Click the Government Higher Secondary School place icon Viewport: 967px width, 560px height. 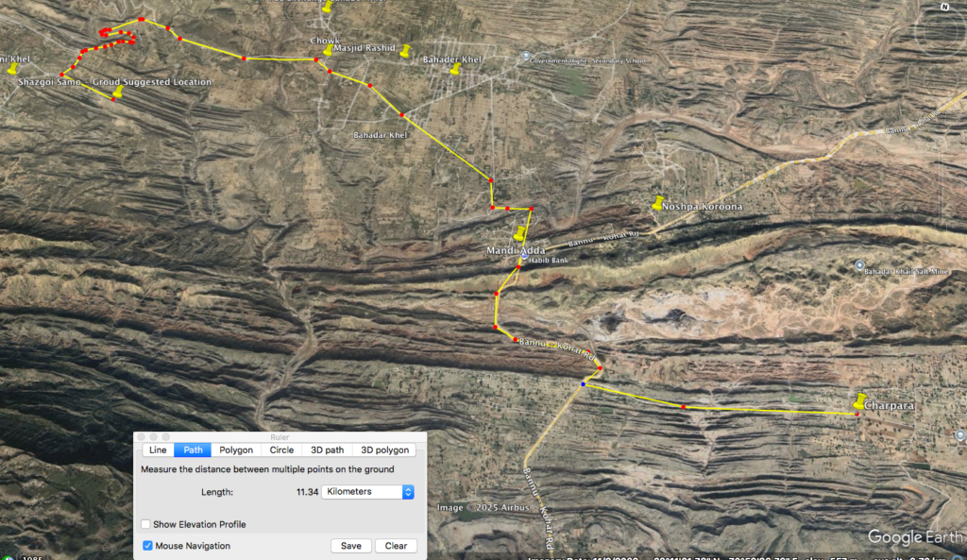(525, 56)
